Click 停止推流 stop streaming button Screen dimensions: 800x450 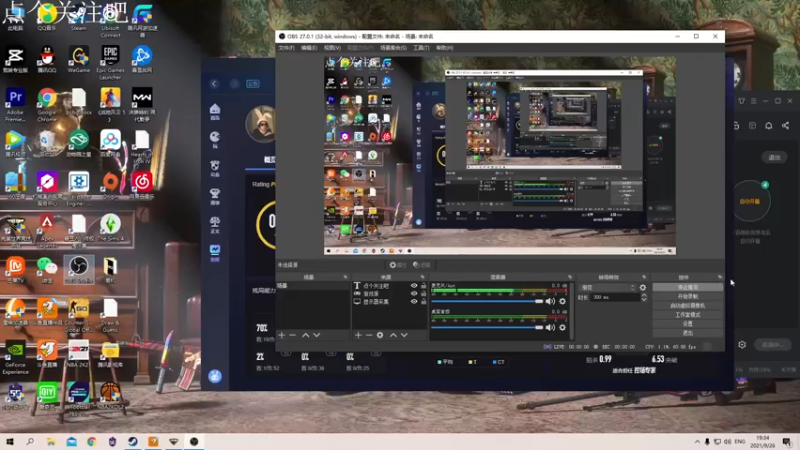687,287
